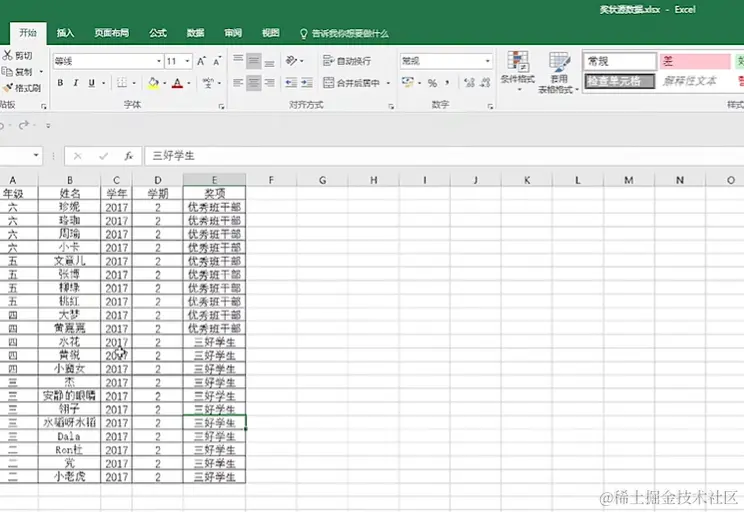Open the font size 11 dropdown

pos(187,61)
